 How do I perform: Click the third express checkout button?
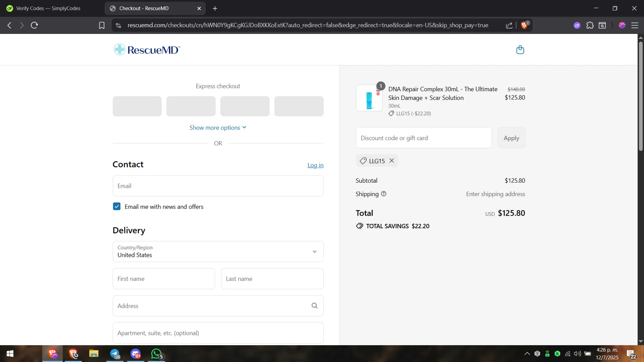coord(245,106)
